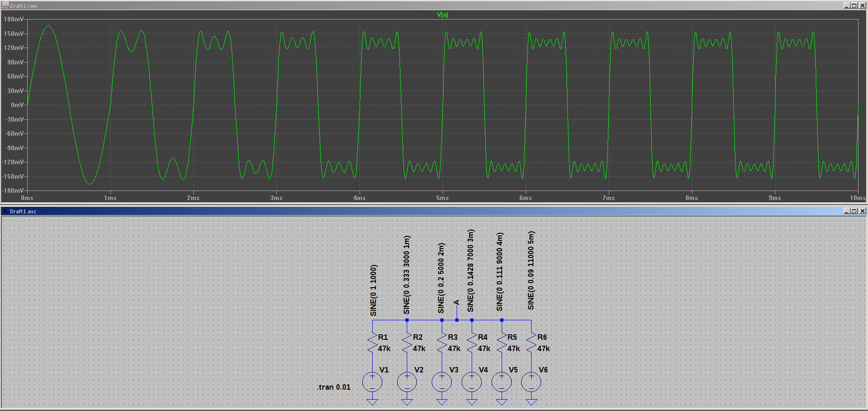Minimize the Draft1.asc schematic window
Viewport: 868px width, 411px height.
[x=846, y=211]
